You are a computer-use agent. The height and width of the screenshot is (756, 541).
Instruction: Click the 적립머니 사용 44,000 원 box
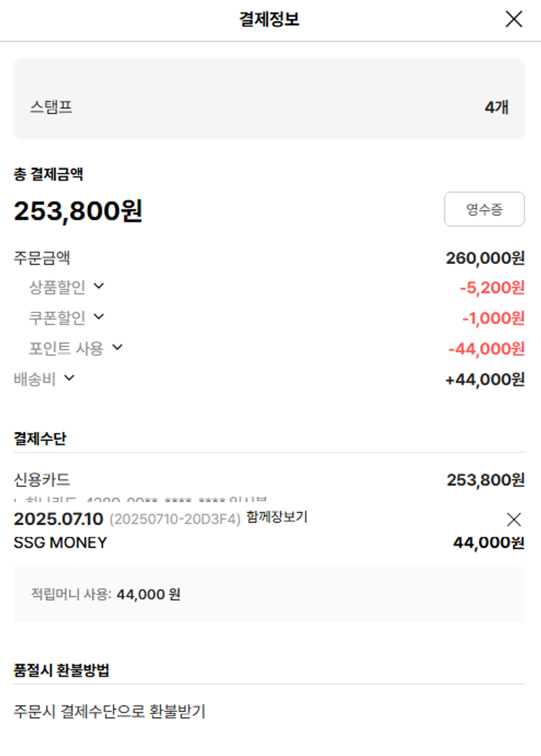[268, 594]
